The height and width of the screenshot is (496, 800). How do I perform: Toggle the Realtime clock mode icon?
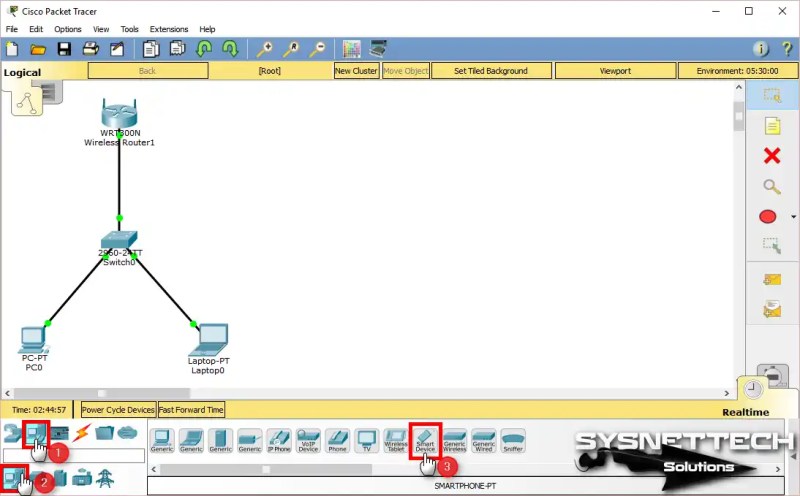[753, 390]
